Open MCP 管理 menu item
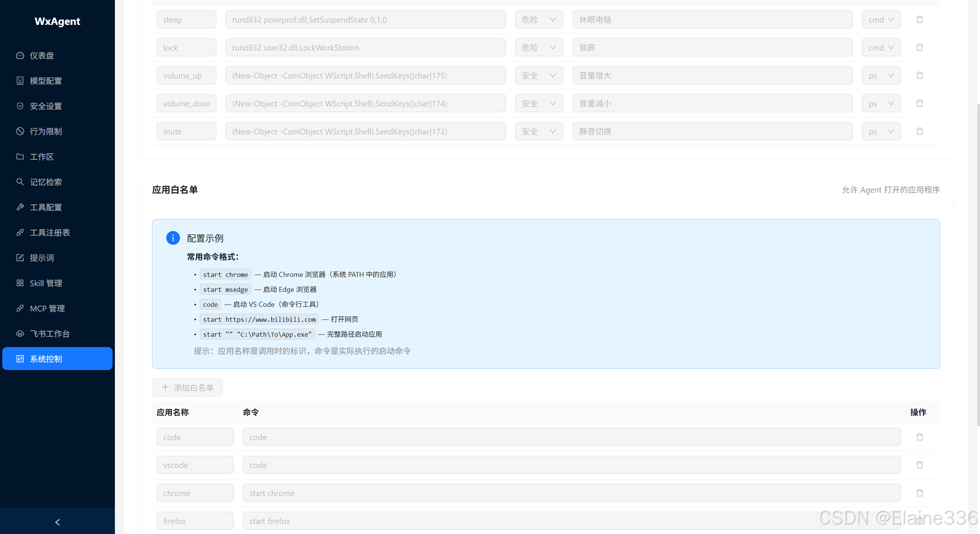This screenshot has width=980, height=534. (57, 308)
